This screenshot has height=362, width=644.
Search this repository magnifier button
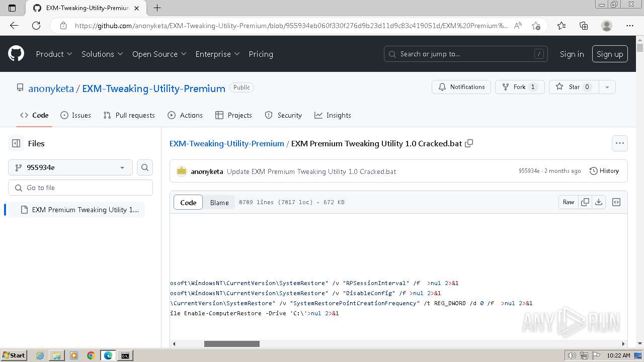[x=145, y=167]
